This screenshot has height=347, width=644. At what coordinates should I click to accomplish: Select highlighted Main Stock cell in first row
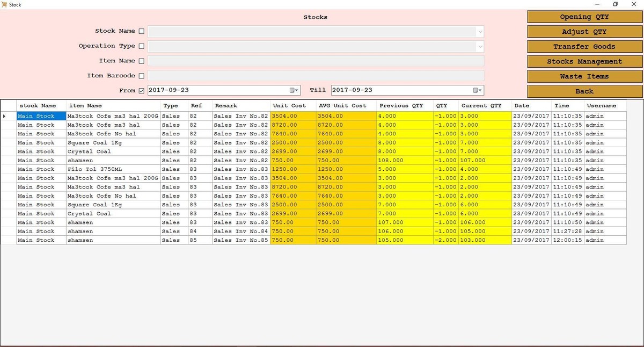click(41, 116)
